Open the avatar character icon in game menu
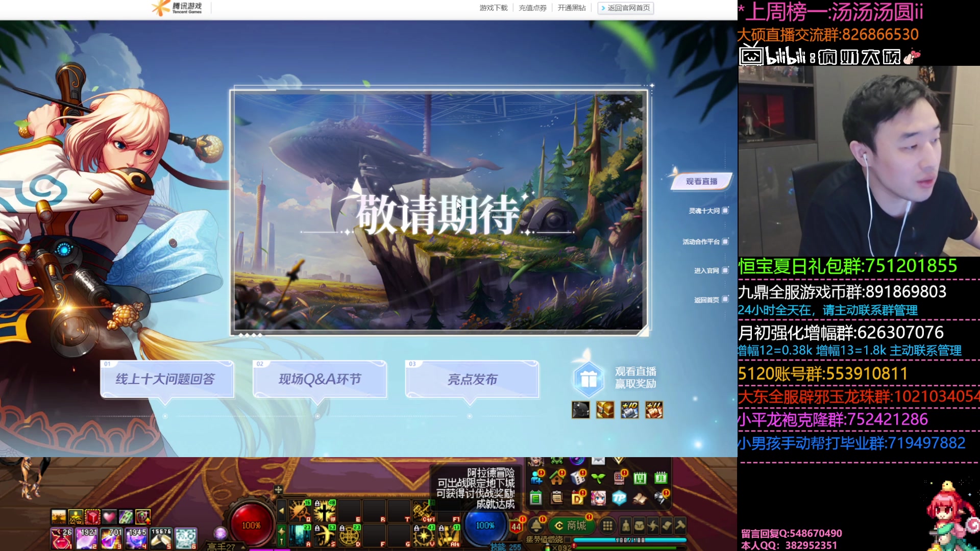The width and height of the screenshot is (980, 551). 598,498
